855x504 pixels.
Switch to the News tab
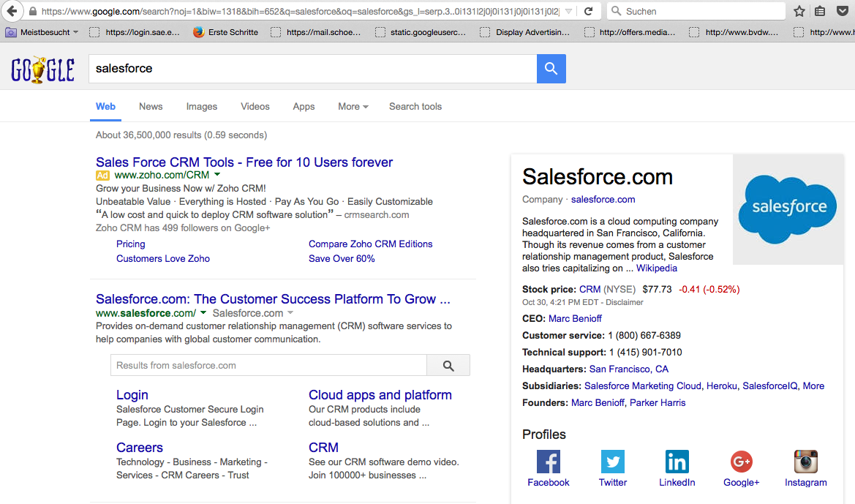[151, 106]
